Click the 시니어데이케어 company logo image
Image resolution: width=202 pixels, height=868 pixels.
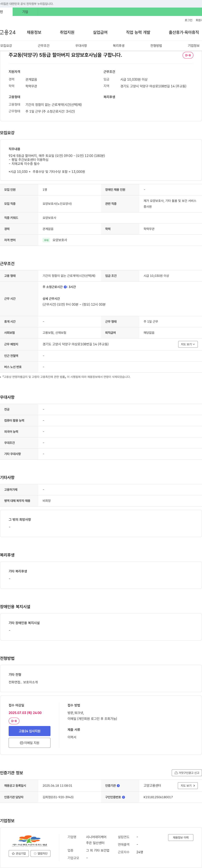[29, 841]
